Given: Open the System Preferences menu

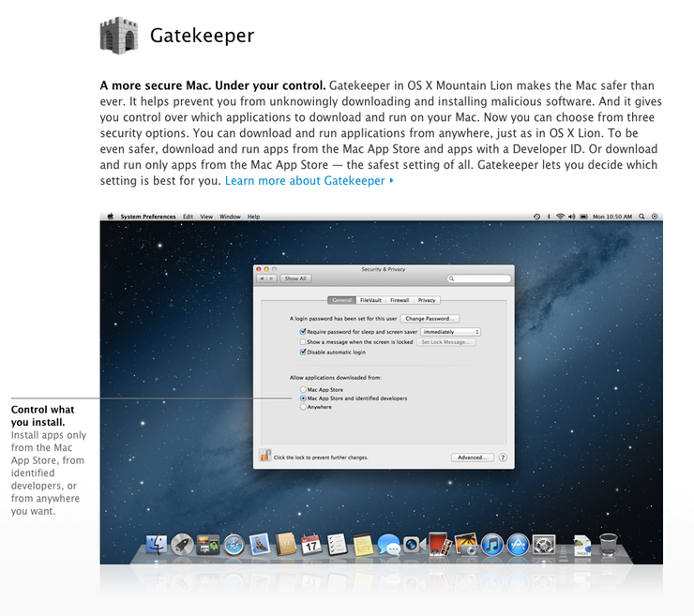Looking at the screenshot, I should click(x=148, y=217).
